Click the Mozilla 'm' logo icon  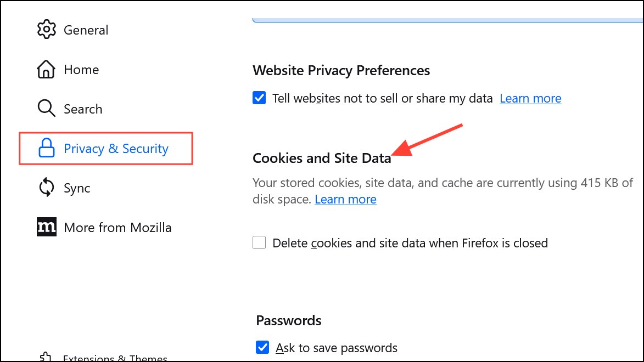pyautogui.click(x=47, y=227)
